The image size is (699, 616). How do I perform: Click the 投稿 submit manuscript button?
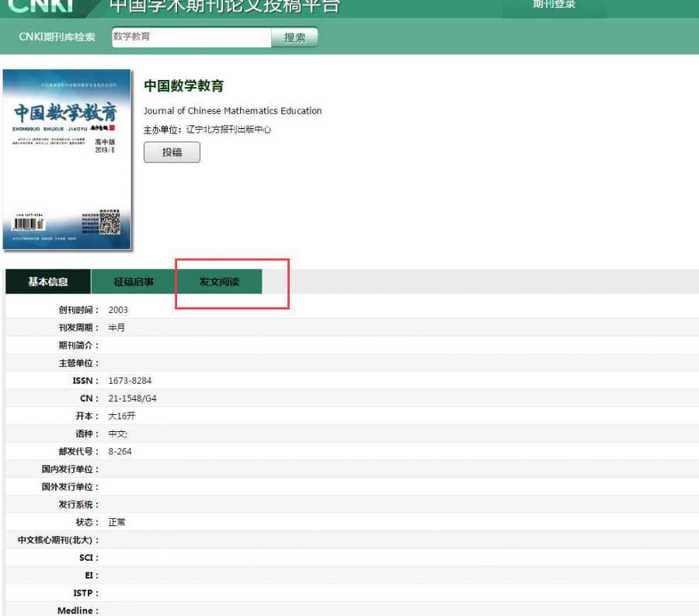[x=172, y=152]
